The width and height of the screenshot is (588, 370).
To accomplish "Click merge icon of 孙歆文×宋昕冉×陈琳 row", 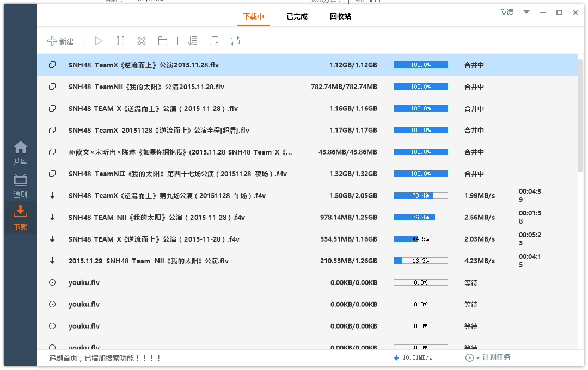I will coord(52,152).
